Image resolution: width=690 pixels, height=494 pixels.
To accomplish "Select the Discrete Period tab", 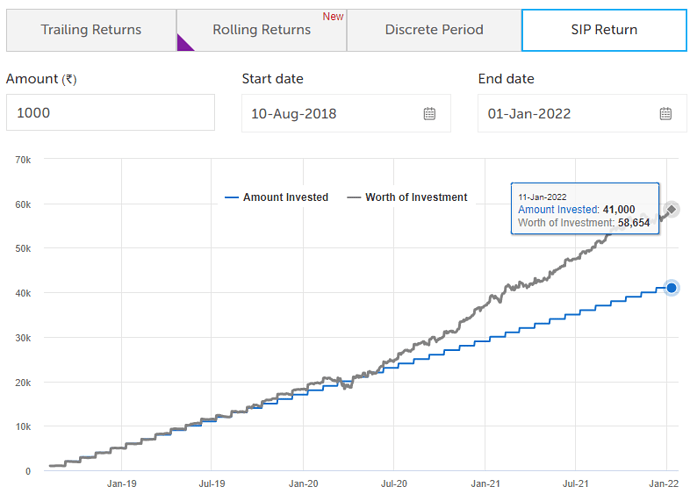I will [434, 30].
